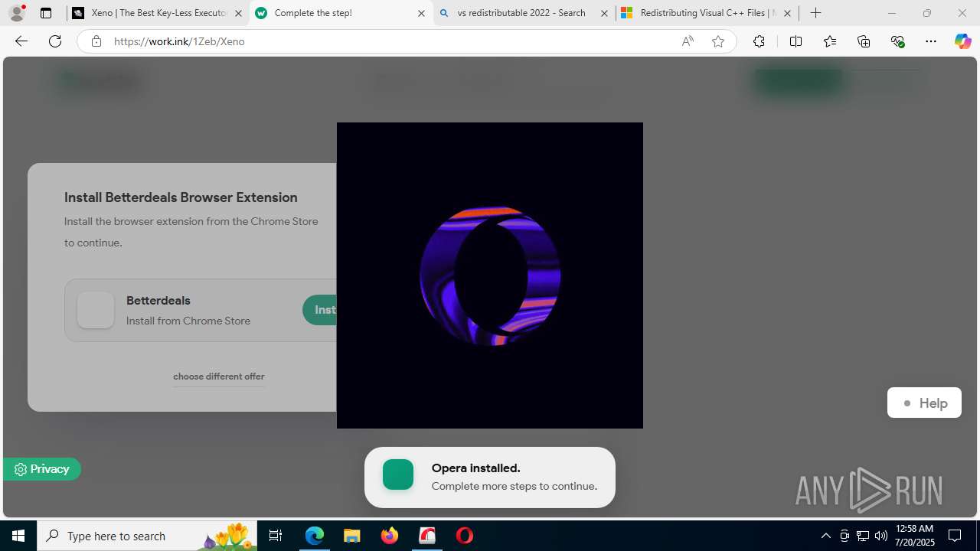The width and height of the screenshot is (980, 551).
Task: Switch to the Xeno Key-Less Executor tab
Action: click(157, 13)
